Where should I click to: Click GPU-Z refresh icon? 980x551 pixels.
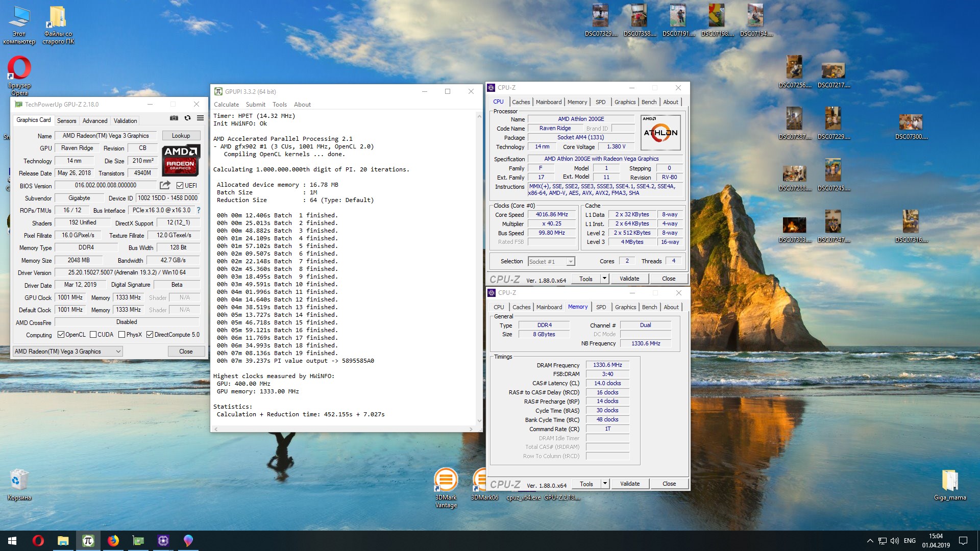pyautogui.click(x=187, y=118)
